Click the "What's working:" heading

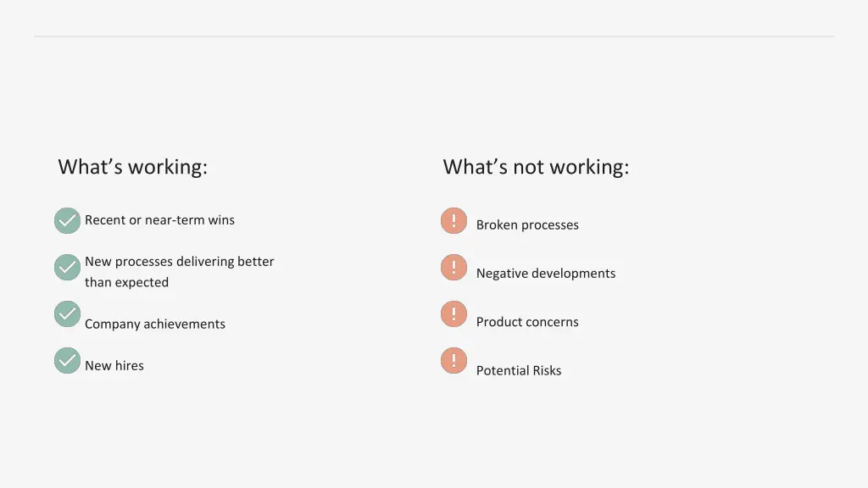click(x=132, y=167)
